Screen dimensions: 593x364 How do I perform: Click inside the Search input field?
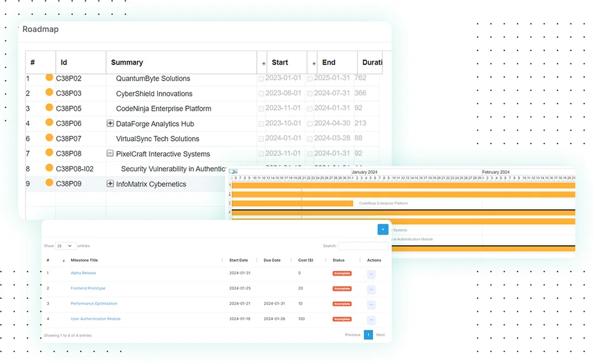pos(363,245)
